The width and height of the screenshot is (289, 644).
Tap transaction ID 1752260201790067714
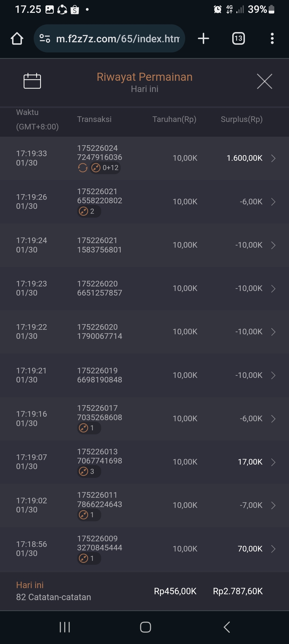pos(100,332)
